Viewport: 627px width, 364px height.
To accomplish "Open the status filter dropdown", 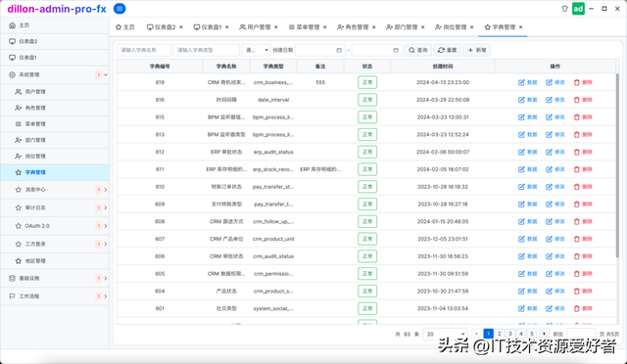I will click(x=257, y=50).
